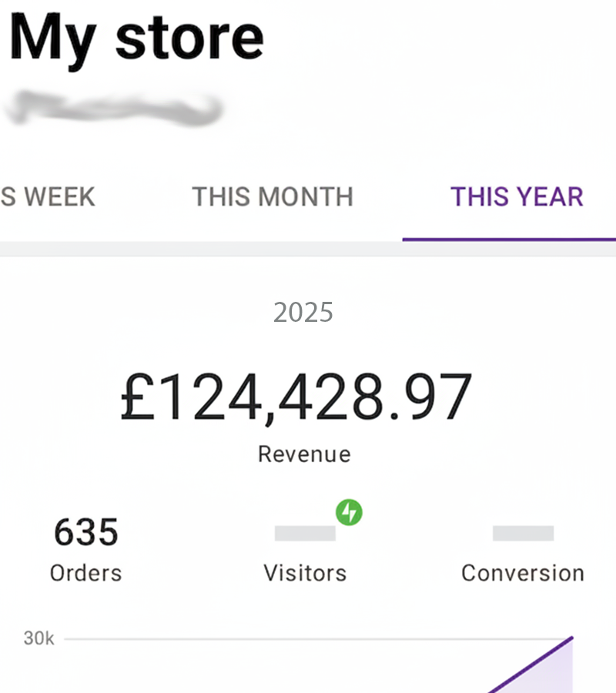Tap the green Jetpack lightning badge

coord(350,512)
